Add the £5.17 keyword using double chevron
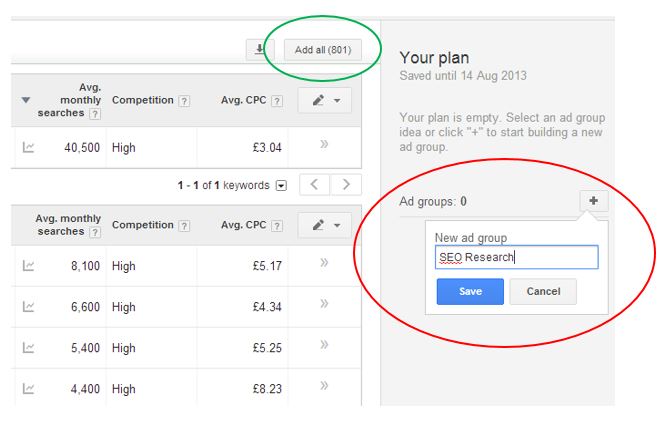Viewport: 662px width, 445px height. coord(324,265)
